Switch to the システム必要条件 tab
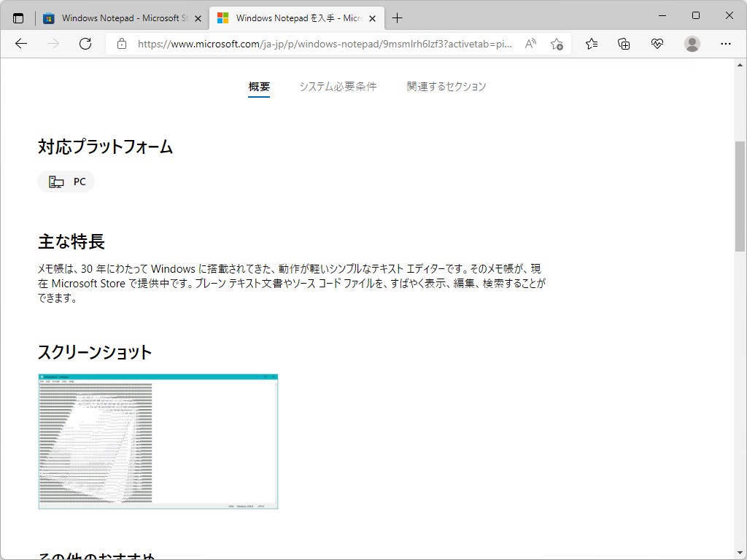Viewport: 747px width, 560px height. point(338,86)
